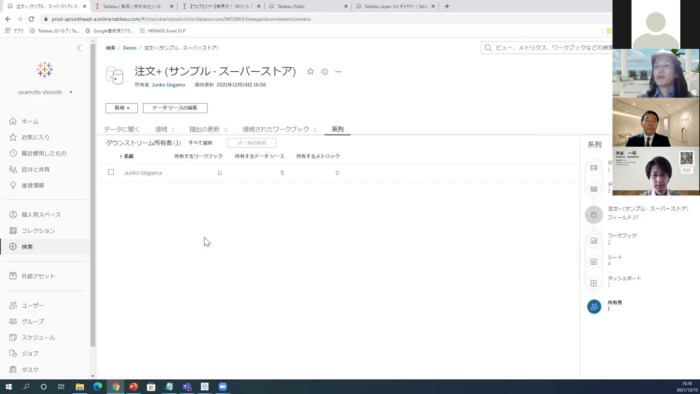The width and height of the screenshot is (700, 394).
Task: Focus the search views and workbooks field
Action: pyautogui.click(x=547, y=47)
